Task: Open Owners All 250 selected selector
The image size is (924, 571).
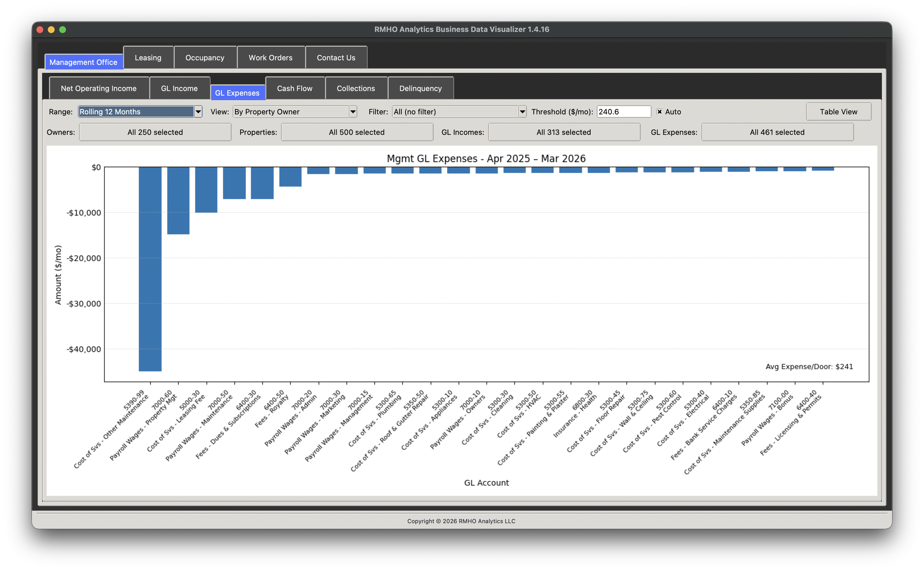Action: (x=155, y=132)
